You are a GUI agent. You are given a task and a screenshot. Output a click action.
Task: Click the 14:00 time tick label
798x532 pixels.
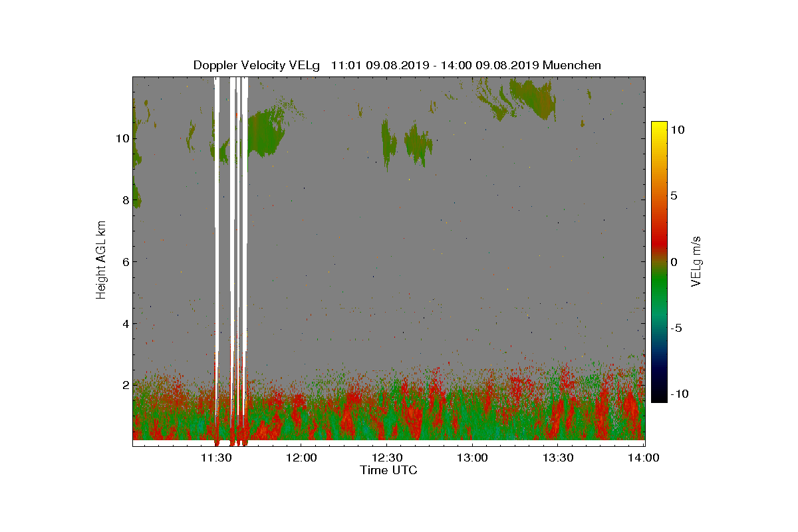pos(644,458)
